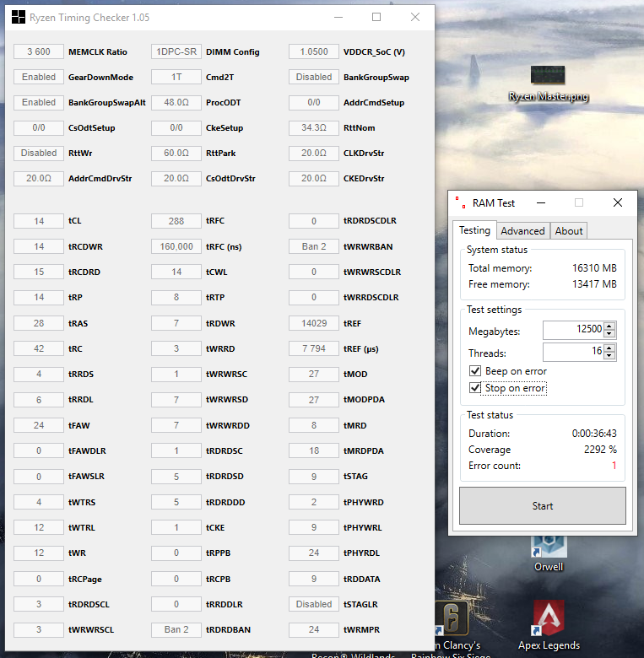Click the tREF (µs) value field

(314, 348)
